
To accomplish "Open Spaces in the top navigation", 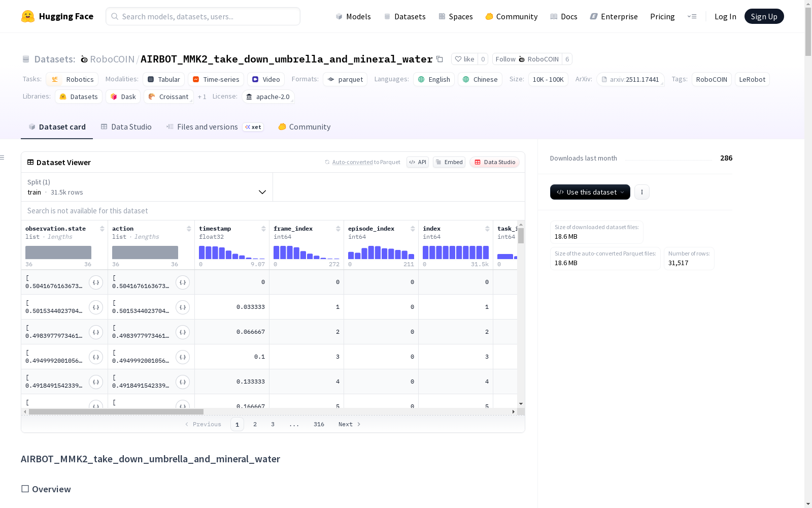I will click(x=456, y=16).
